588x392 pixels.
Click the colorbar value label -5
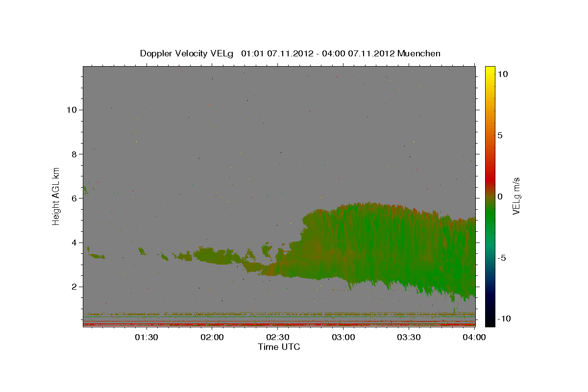pyautogui.click(x=502, y=257)
